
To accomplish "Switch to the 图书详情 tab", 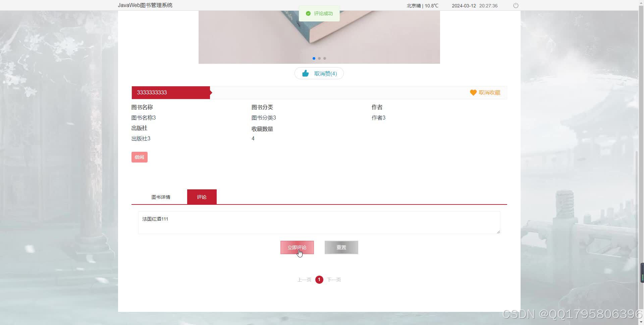I will [161, 197].
